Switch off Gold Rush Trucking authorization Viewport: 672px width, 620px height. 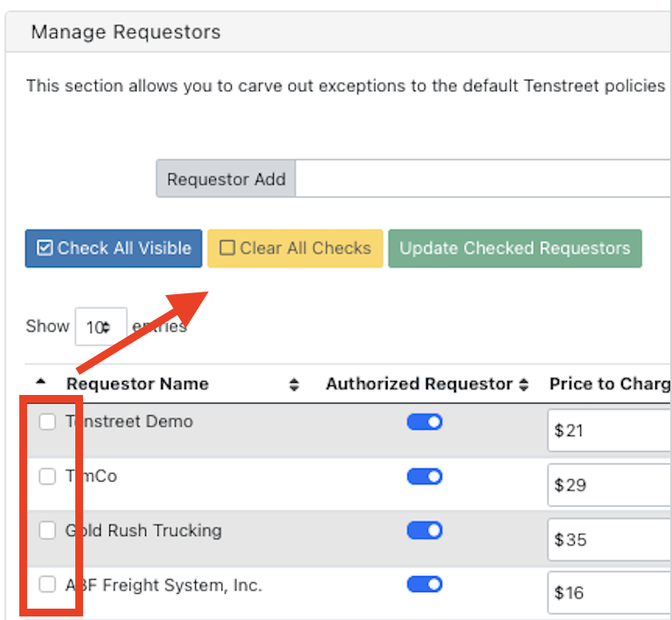[424, 531]
